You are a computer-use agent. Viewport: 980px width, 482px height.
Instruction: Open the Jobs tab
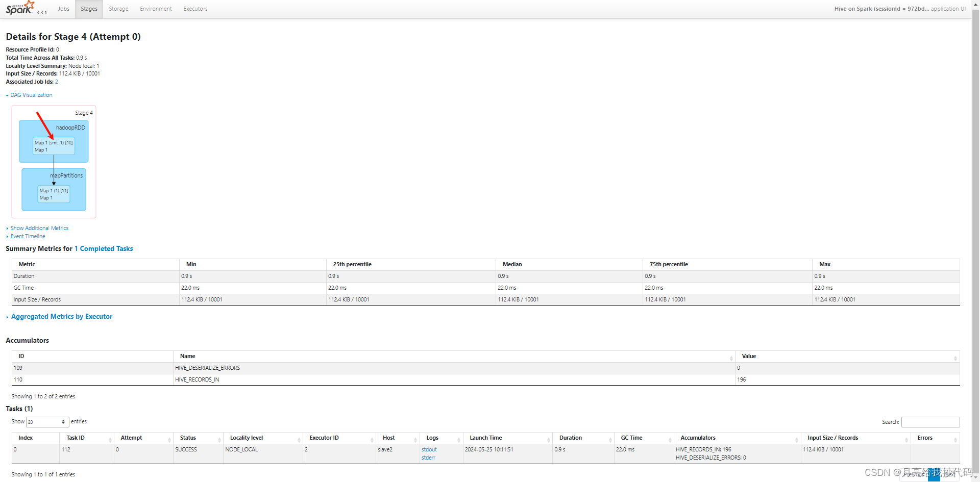point(64,9)
